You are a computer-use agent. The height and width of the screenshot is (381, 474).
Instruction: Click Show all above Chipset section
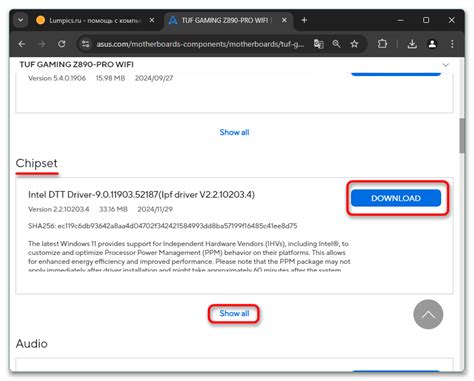pos(234,132)
